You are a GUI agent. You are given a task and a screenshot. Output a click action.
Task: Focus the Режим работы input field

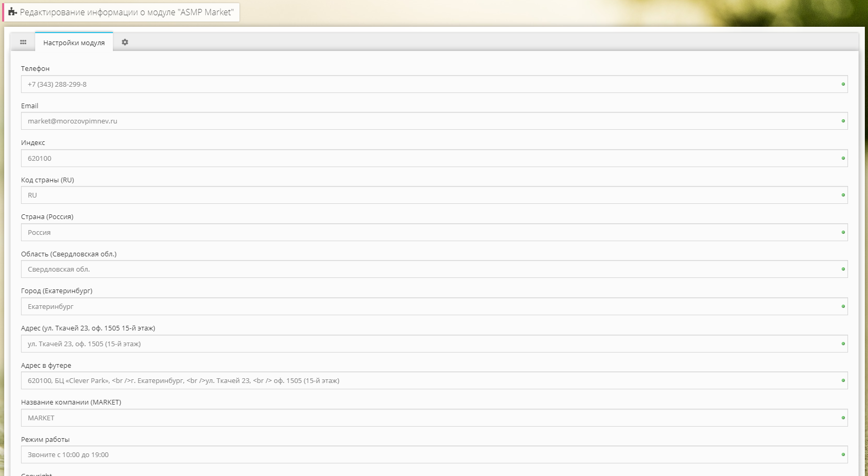tap(434, 454)
